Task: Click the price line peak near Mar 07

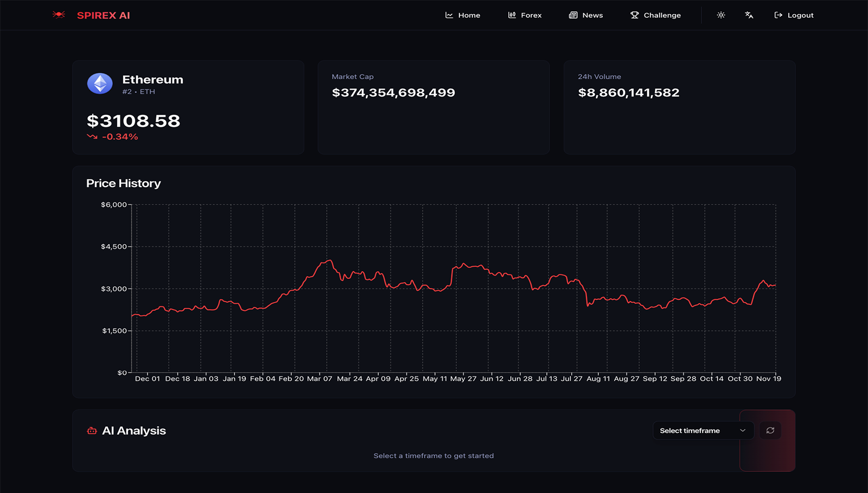Action: coord(329,261)
